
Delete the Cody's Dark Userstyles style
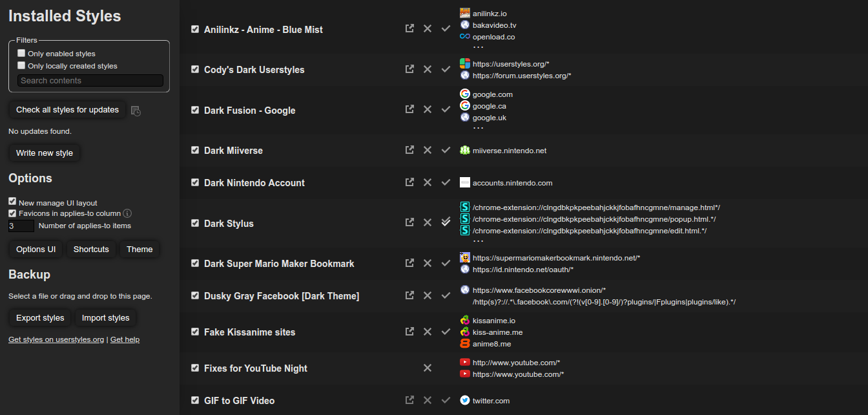pyautogui.click(x=427, y=69)
